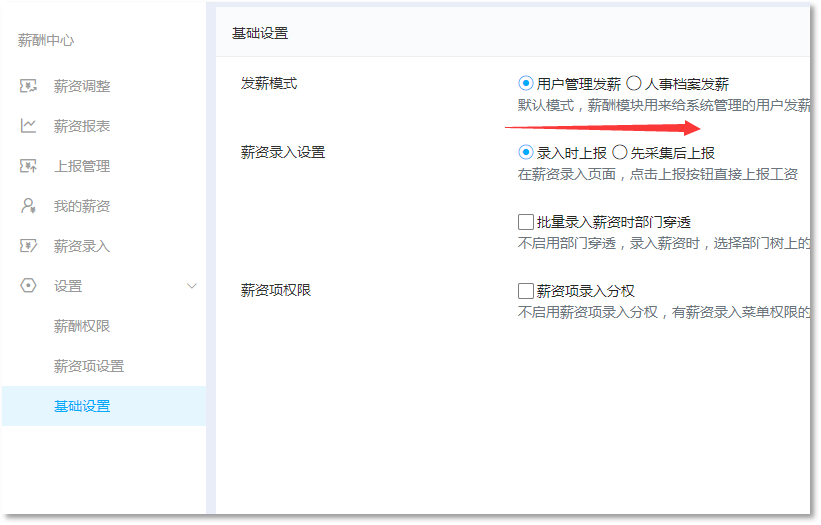Collapse the 设置 menu chevron
Image resolution: width=821 pixels, height=525 pixels.
192,286
